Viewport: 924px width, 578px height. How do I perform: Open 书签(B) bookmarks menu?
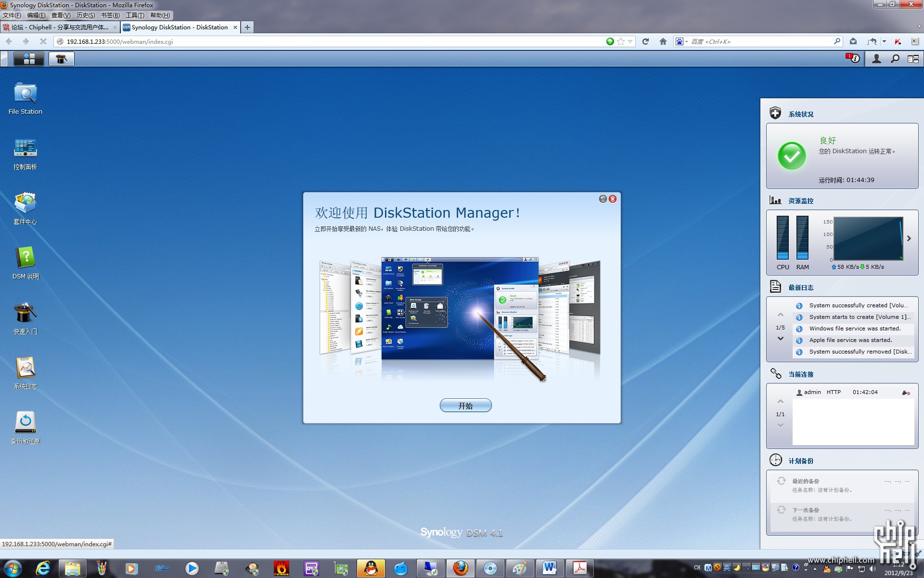pyautogui.click(x=110, y=15)
